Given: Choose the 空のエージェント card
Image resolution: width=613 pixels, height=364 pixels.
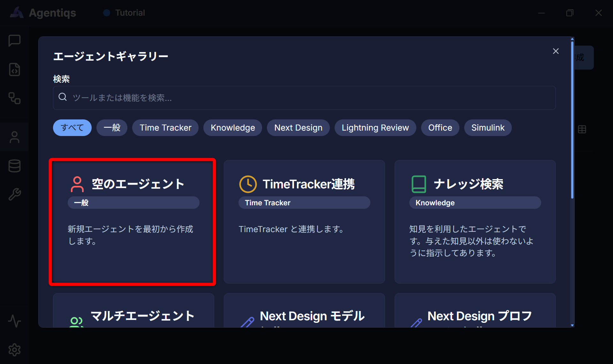Looking at the screenshot, I should [132, 222].
